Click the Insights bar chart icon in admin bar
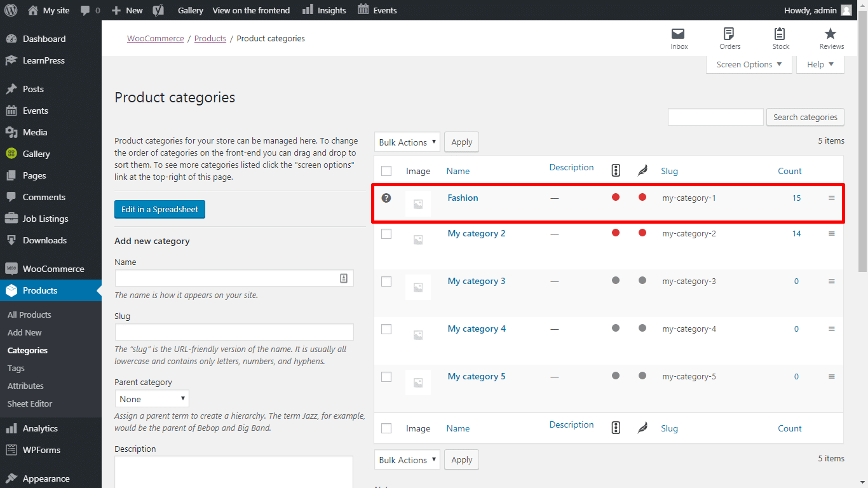 coord(308,9)
